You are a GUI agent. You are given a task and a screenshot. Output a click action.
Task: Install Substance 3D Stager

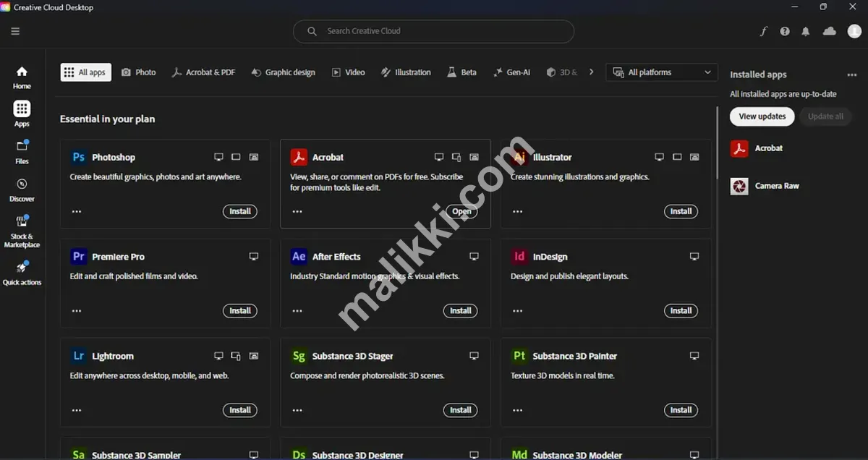[461, 410]
